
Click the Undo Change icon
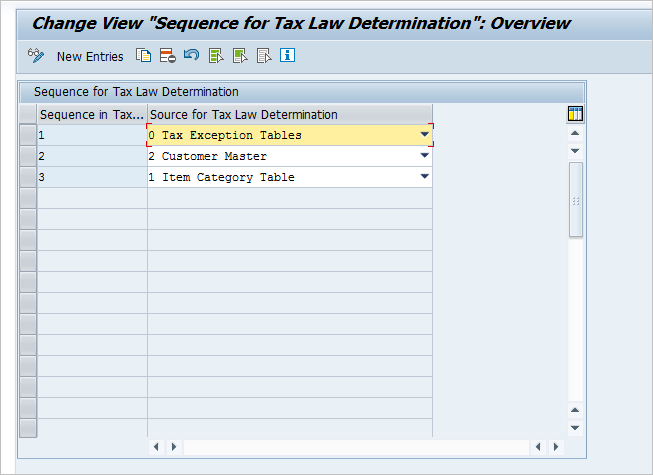(x=192, y=55)
